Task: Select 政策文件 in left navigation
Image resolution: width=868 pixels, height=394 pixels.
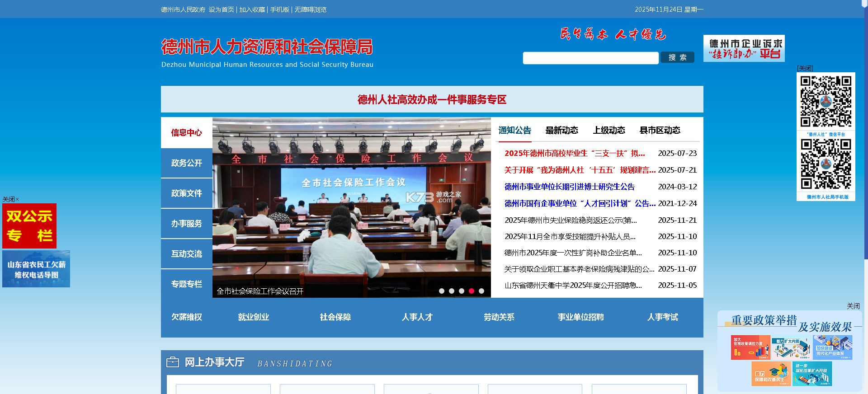Action: coord(187,193)
